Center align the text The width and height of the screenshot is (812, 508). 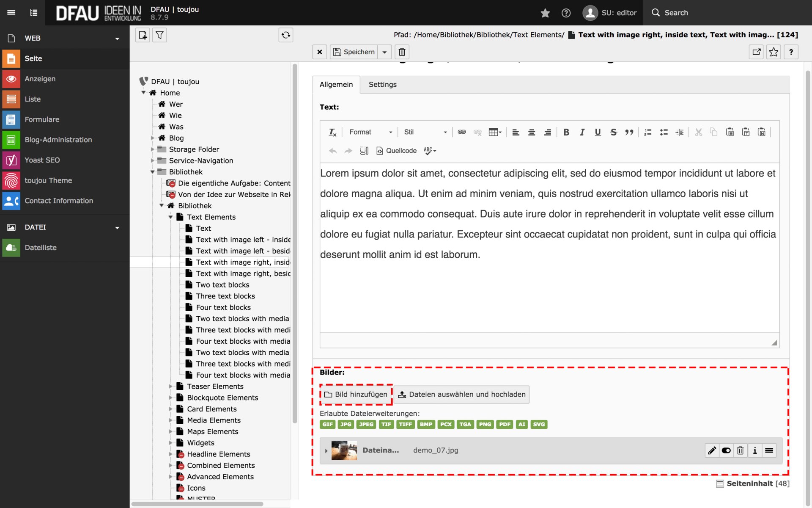click(x=532, y=132)
